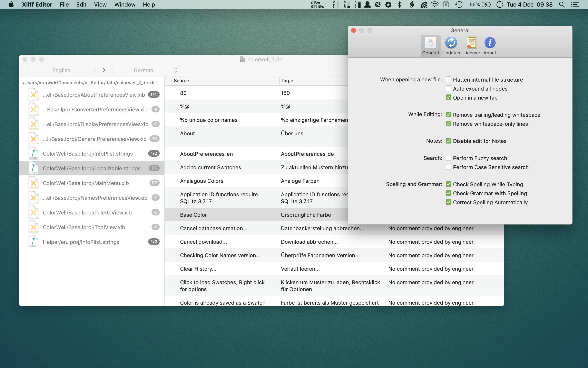
Task: Click the 'Über uns' target cell
Action: [x=292, y=134]
